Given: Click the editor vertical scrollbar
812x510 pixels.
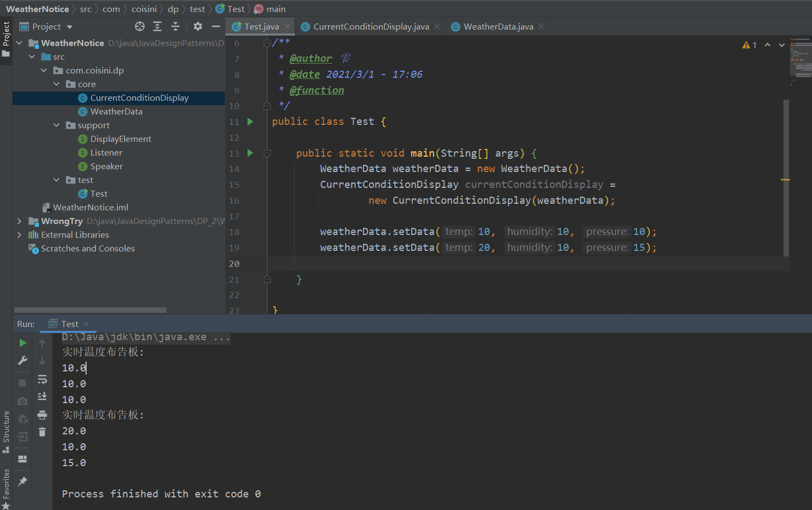Looking at the screenshot, I should click(x=786, y=178).
